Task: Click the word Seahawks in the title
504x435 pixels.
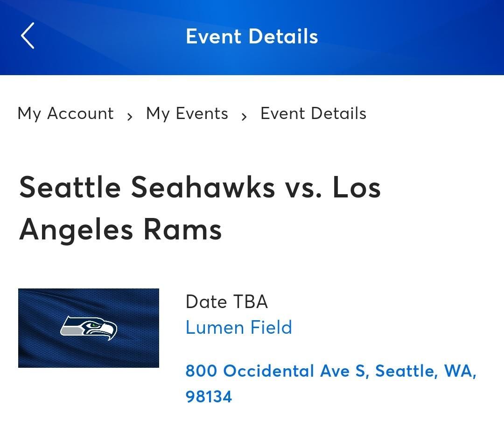Action: pyautogui.click(x=203, y=187)
